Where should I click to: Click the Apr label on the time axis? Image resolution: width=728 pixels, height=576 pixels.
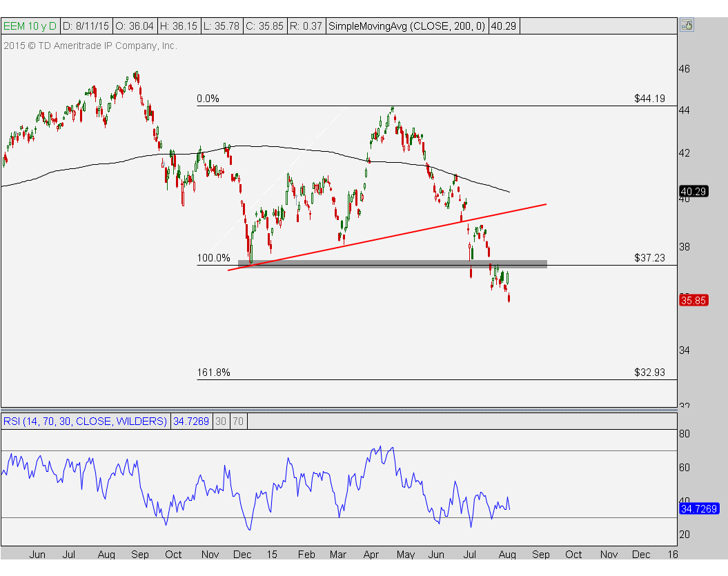point(371,554)
